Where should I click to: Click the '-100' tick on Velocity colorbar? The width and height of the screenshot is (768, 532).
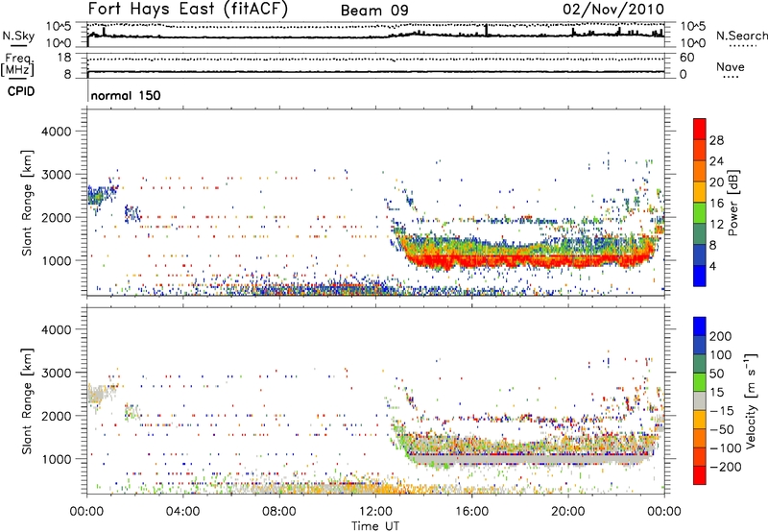click(x=725, y=448)
